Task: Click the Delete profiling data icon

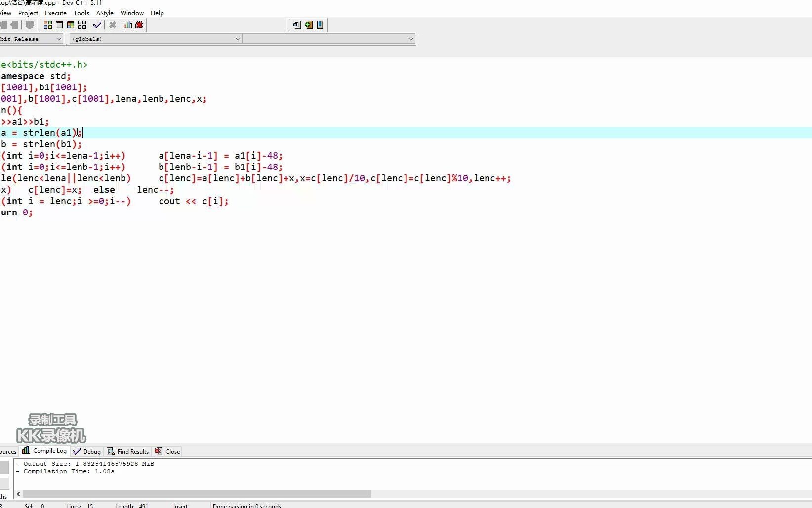Action: [x=139, y=25]
